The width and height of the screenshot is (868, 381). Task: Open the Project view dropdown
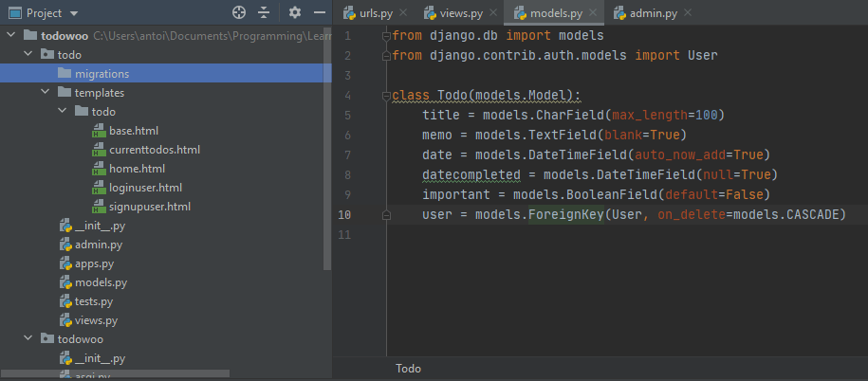(75, 12)
